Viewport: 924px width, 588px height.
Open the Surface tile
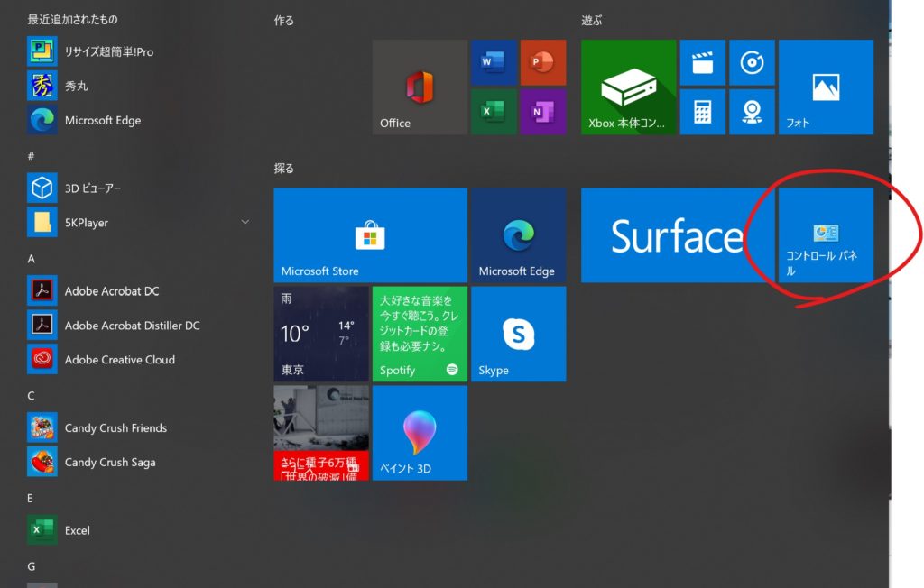678,235
